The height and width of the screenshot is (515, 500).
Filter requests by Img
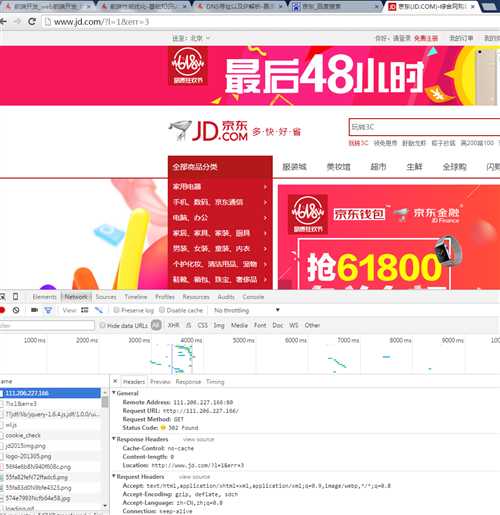[219, 325]
